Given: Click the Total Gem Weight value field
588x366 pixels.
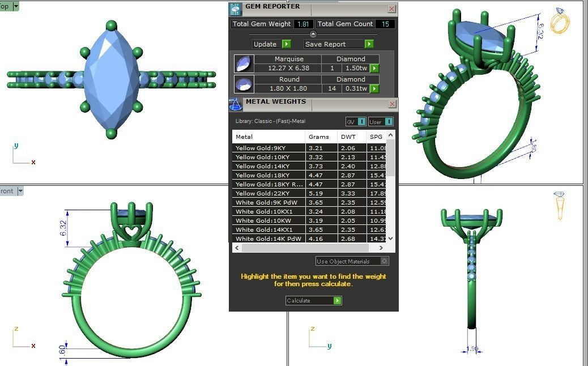Looking at the screenshot, I should pos(304,24).
